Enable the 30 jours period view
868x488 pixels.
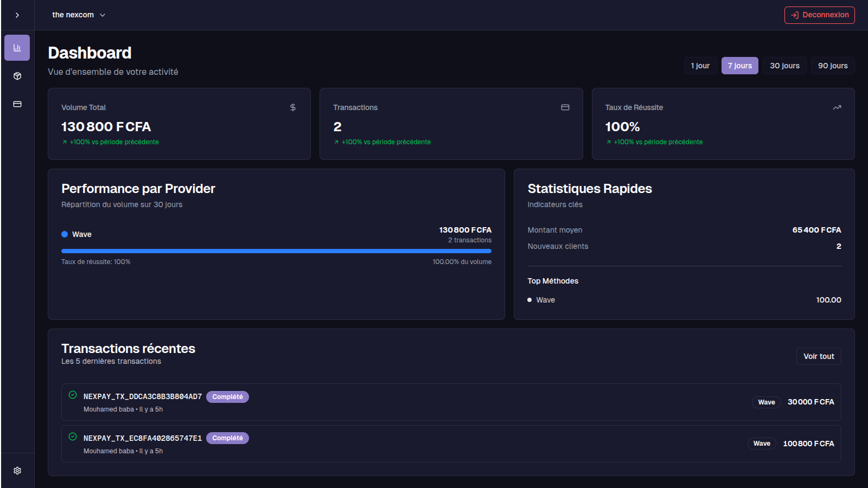(x=784, y=66)
